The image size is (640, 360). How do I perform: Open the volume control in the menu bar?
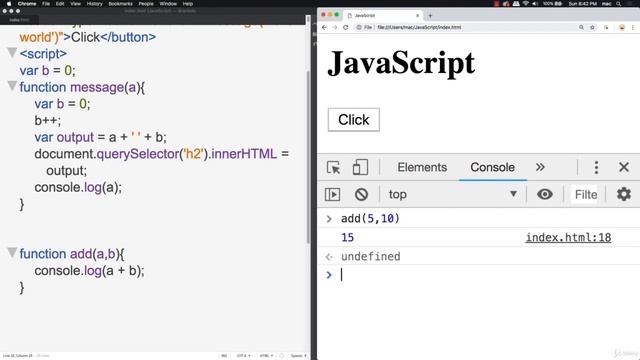(x=535, y=4)
